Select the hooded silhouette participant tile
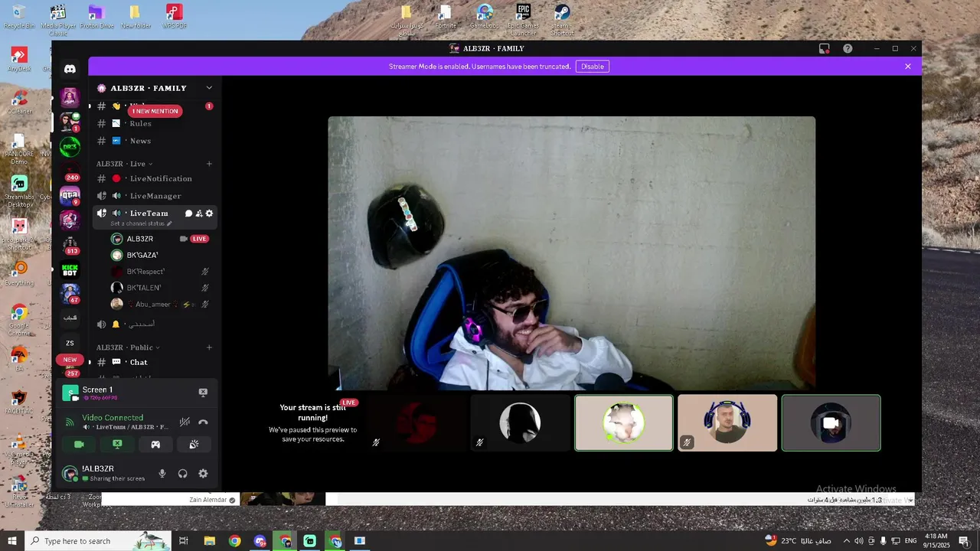 (521, 422)
